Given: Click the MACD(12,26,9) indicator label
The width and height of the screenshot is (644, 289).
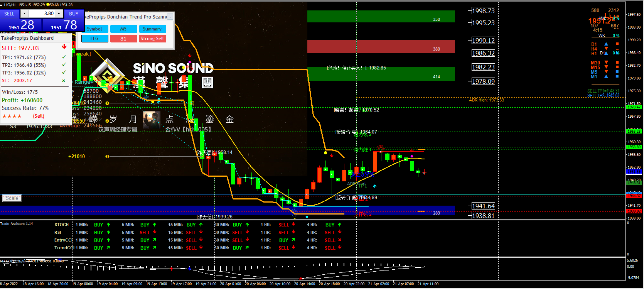Looking at the screenshot, I should pos(32,261).
